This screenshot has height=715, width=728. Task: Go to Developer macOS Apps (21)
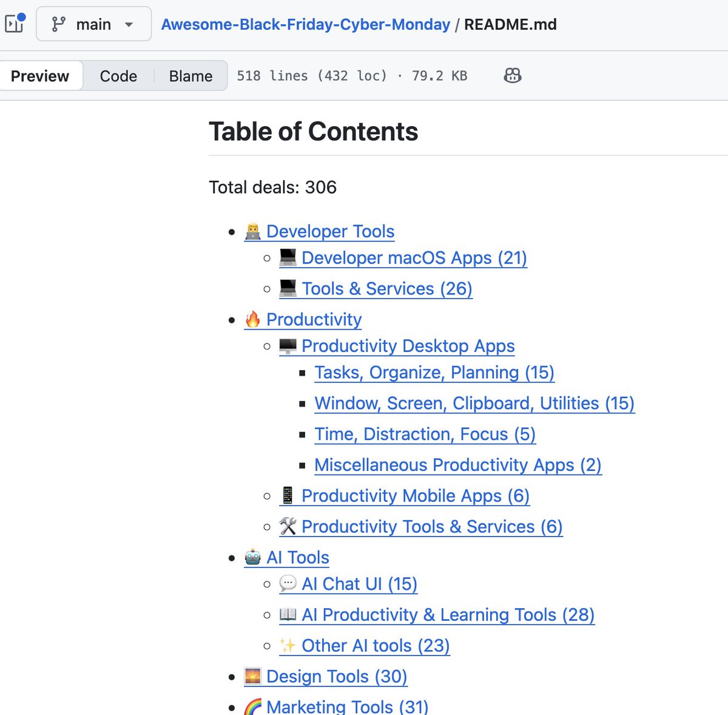tap(403, 258)
